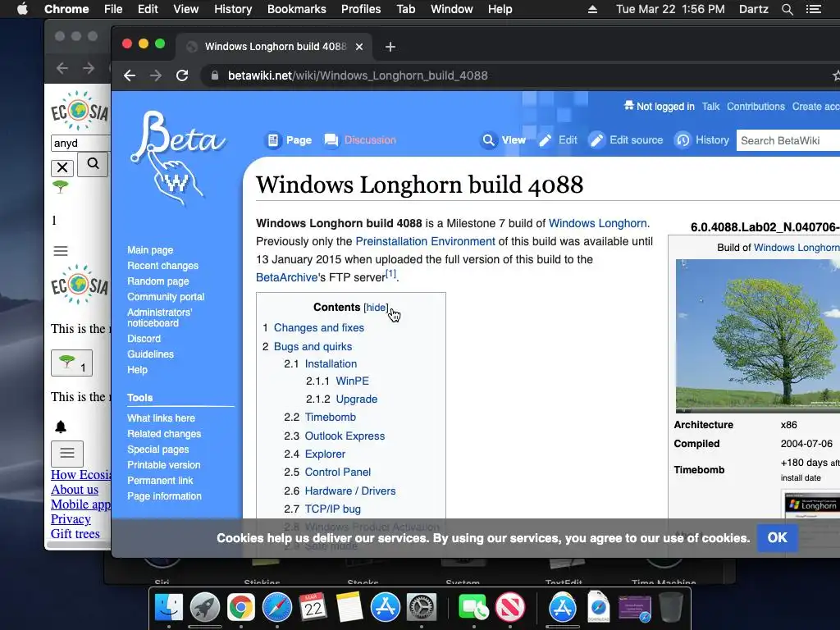This screenshot has height=630, width=840.
Task: Click the View magnifier icon
Action: 489,140
